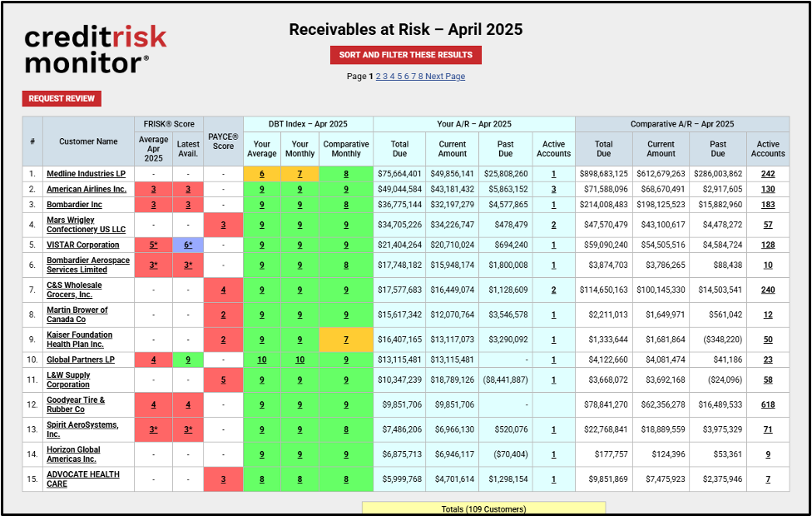Viewport: 812px width, 516px height.
Task: Click Goodyear latest available FRISK score 4
Action: pos(188,404)
